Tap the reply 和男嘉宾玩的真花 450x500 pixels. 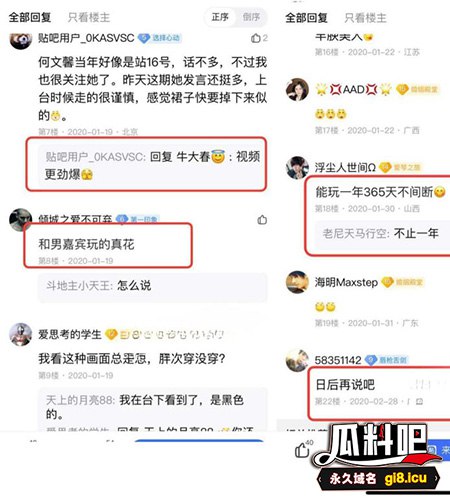point(87,244)
